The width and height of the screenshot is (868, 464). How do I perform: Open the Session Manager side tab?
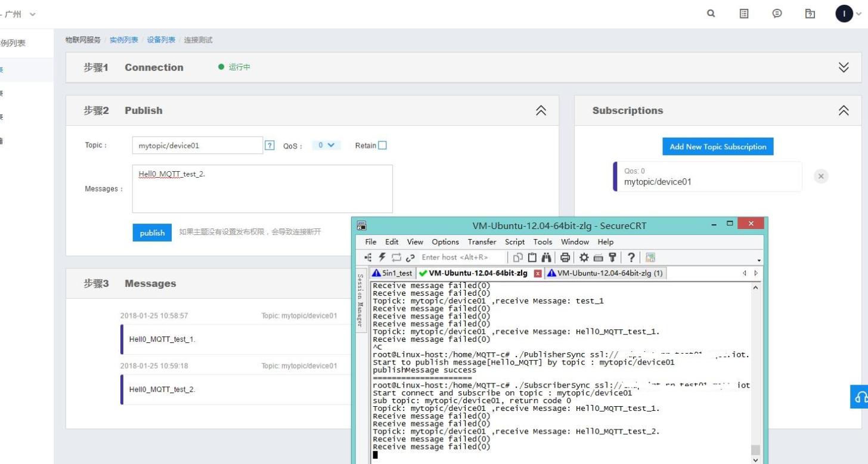pos(360,300)
